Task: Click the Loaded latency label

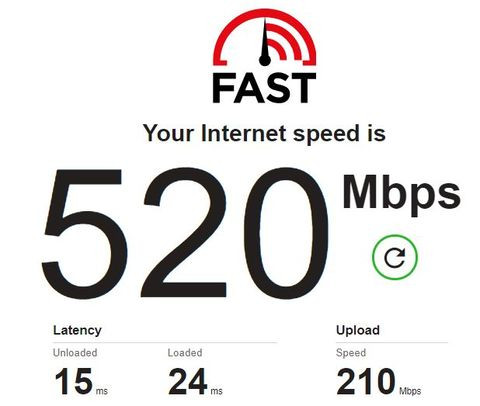Action: 185,353
